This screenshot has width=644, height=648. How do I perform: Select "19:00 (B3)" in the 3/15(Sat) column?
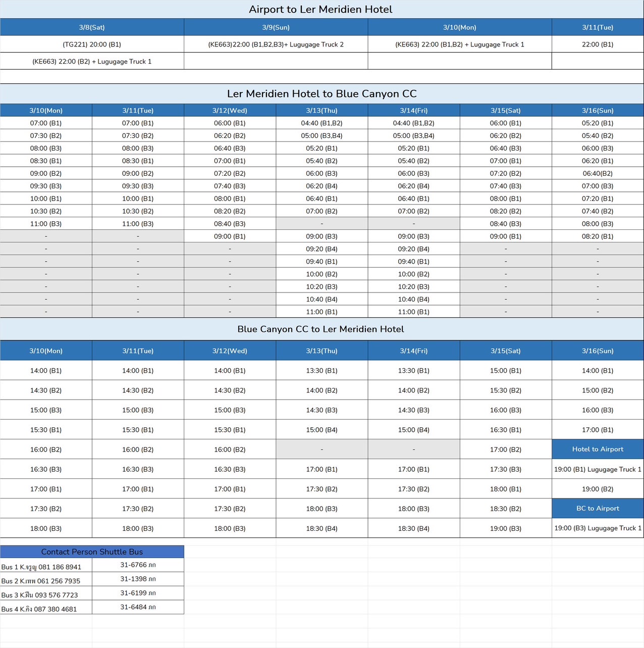coord(506,528)
